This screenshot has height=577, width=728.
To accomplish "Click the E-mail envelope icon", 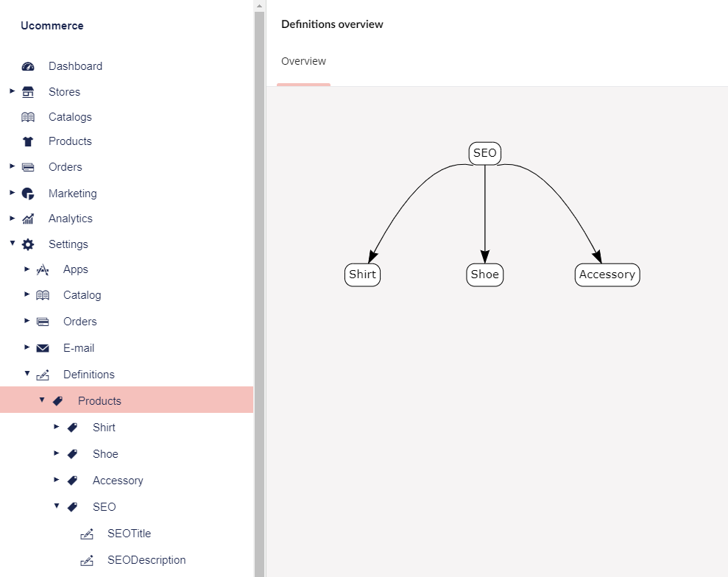I will 43,348.
